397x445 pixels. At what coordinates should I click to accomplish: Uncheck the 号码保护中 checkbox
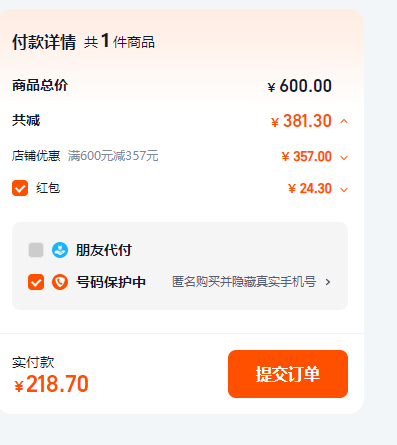pos(36,282)
